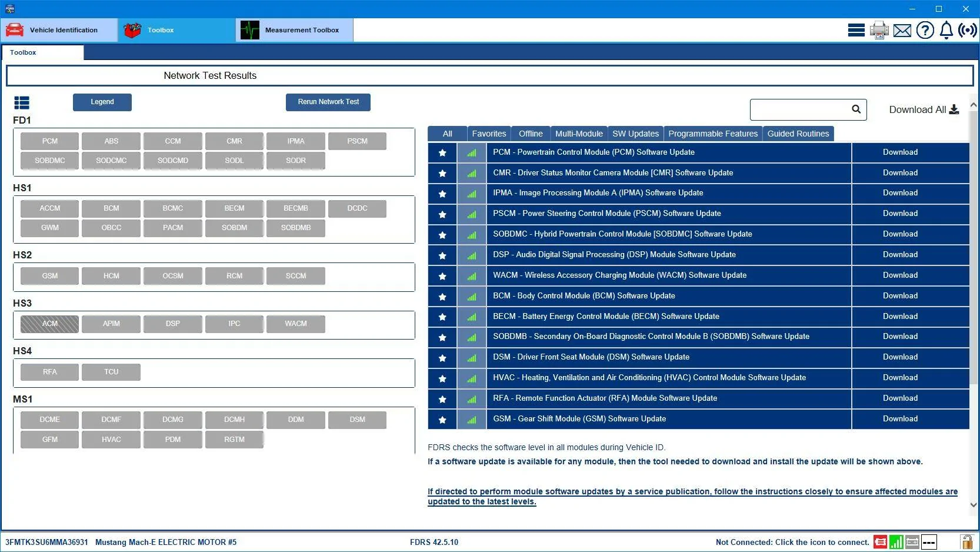Click signal bars icon for BECM update row
Image resolution: width=980 pixels, height=552 pixels.
point(472,317)
